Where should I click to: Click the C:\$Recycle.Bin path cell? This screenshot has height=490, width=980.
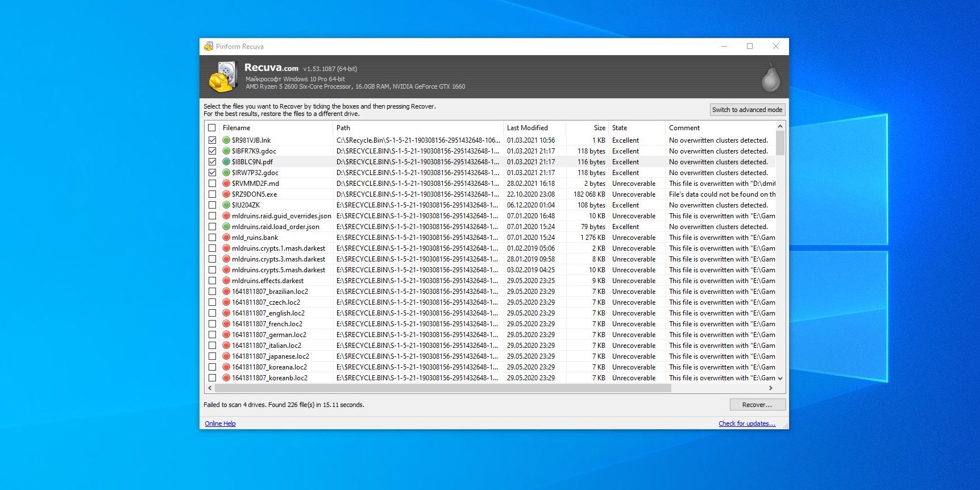418,140
